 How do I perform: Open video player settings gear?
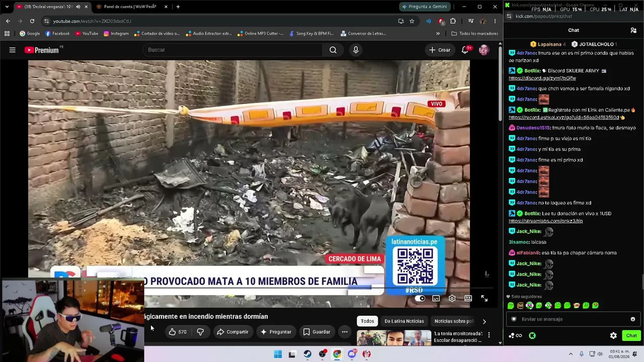click(452, 299)
